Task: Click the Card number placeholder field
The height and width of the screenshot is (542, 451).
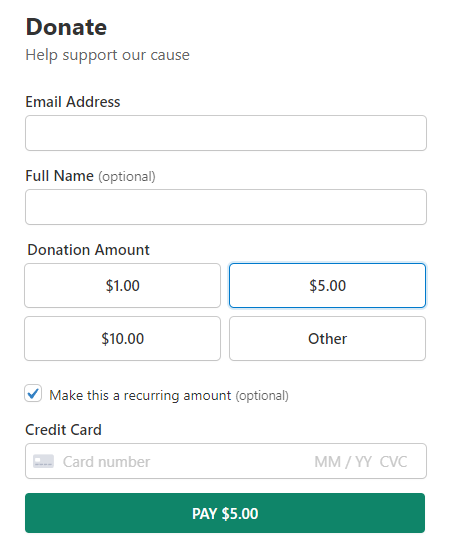Action: (x=106, y=461)
